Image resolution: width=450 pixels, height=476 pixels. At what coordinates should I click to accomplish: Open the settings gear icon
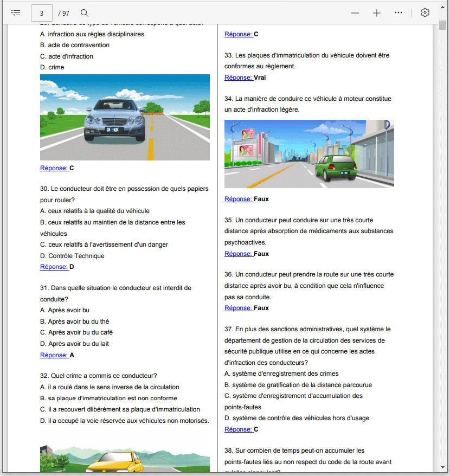[425, 12]
